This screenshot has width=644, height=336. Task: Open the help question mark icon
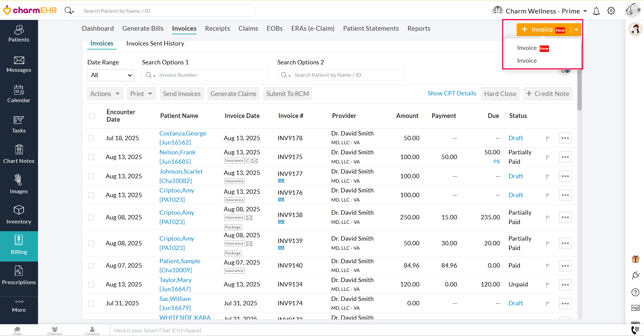pyautogui.click(x=636, y=292)
